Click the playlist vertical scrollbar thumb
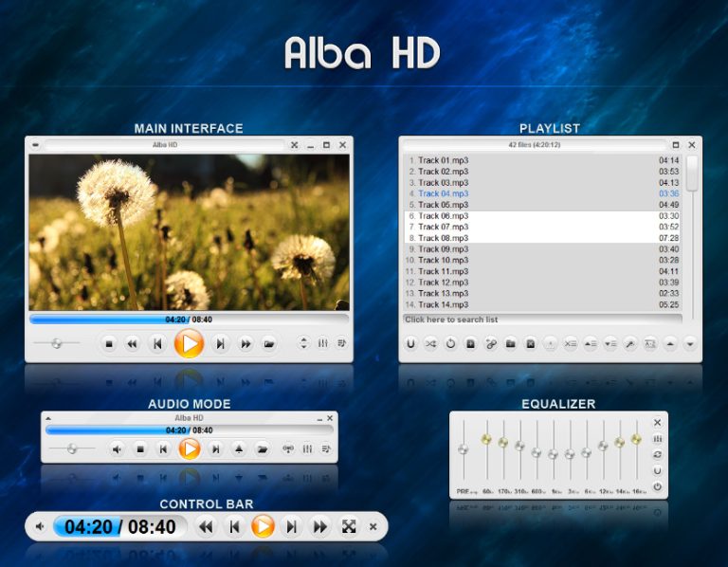Viewport: 728px width, 567px height. click(x=692, y=174)
